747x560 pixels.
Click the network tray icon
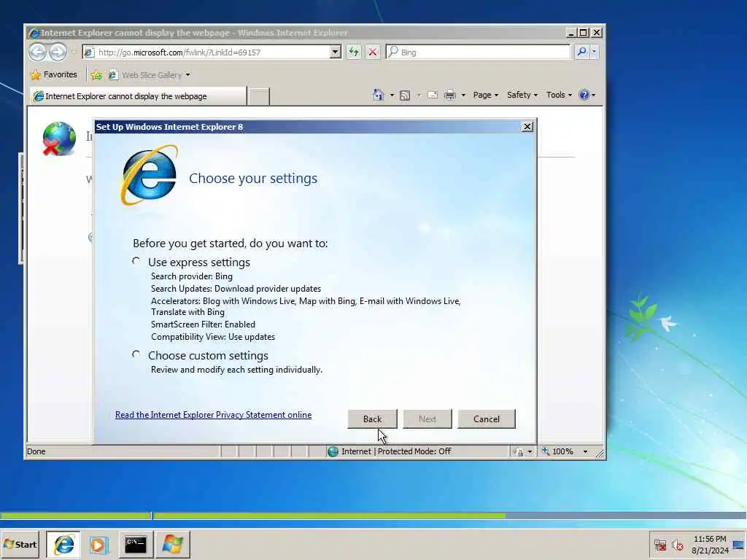(x=659, y=545)
